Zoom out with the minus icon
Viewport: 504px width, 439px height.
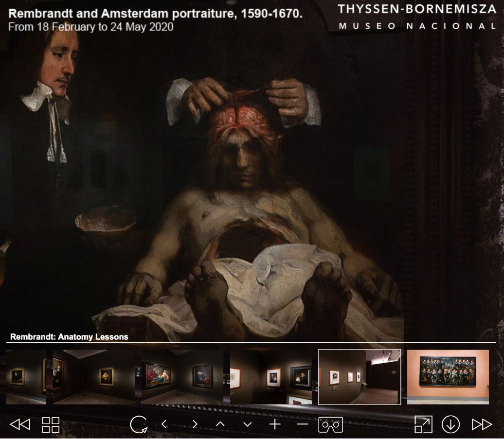(x=302, y=424)
